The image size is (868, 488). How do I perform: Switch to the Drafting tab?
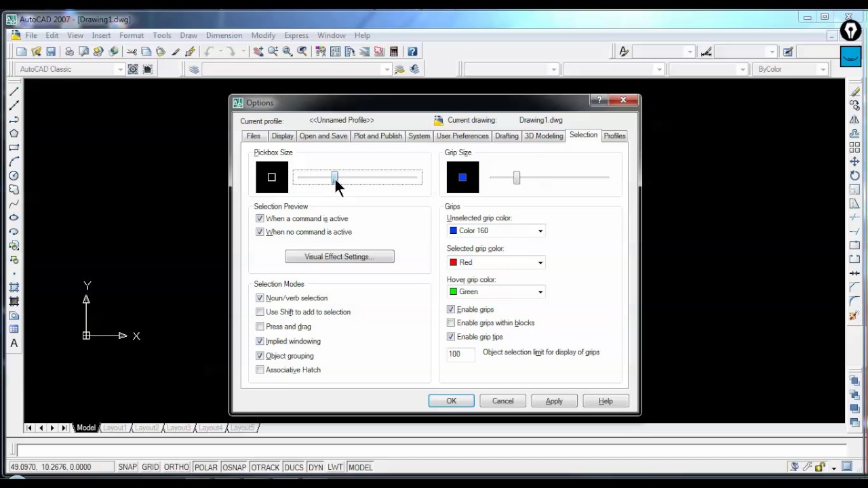(x=507, y=136)
